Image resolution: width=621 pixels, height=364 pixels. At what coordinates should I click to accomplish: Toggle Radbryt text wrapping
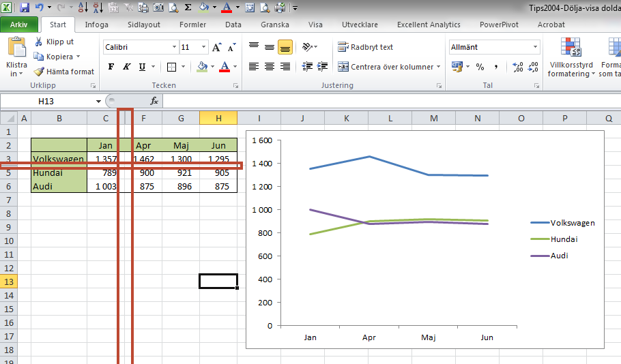(365, 47)
